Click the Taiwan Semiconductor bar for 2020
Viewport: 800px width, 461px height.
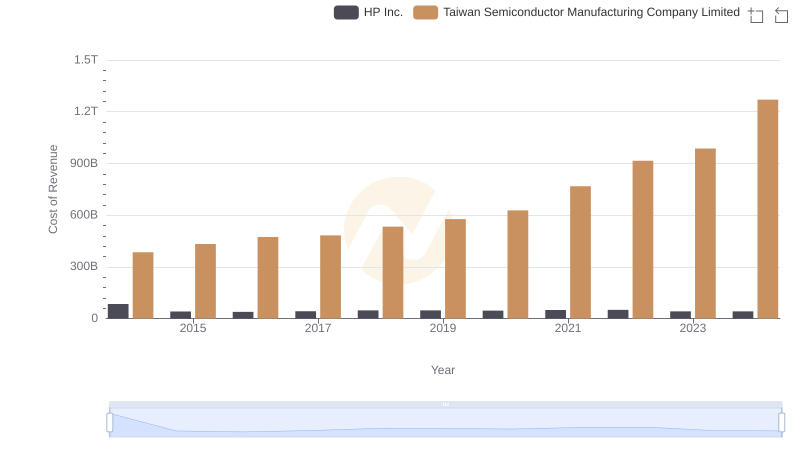click(x=518, y=264)
